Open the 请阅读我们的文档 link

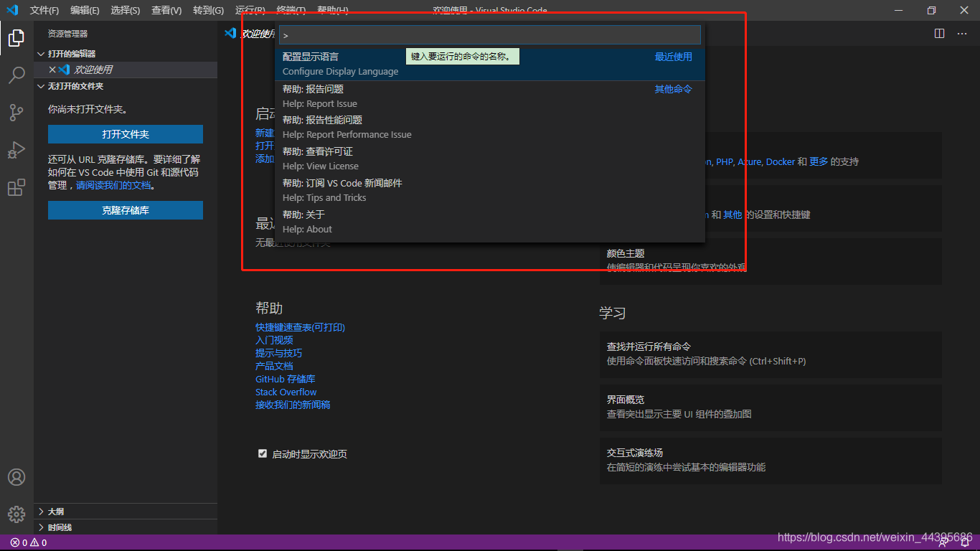113,185
